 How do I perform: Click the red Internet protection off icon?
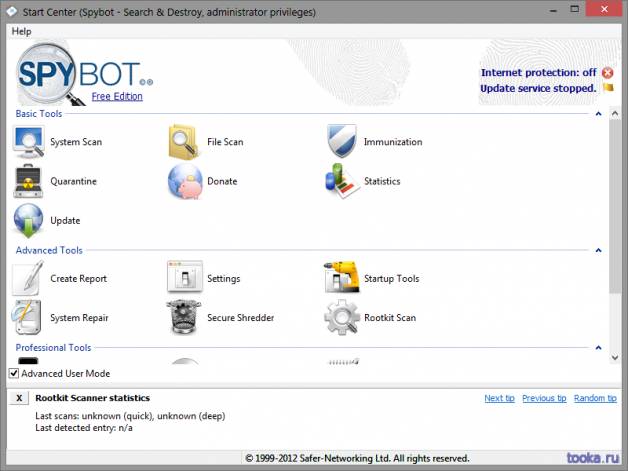[x=608, y=73]
